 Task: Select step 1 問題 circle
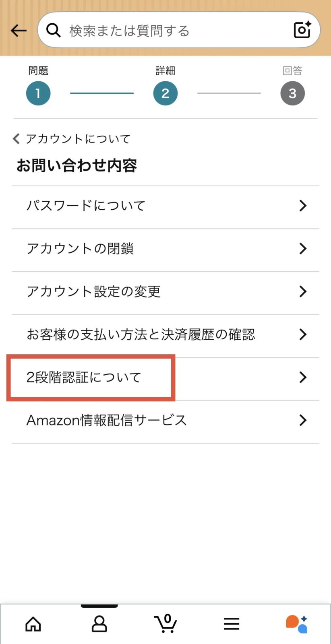(x=38, y=93)
